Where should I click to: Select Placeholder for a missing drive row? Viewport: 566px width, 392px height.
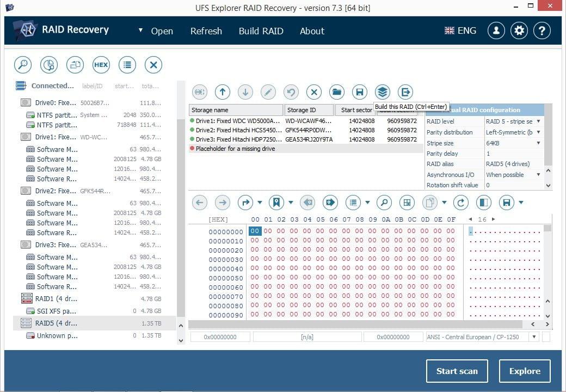coord(306,149)
